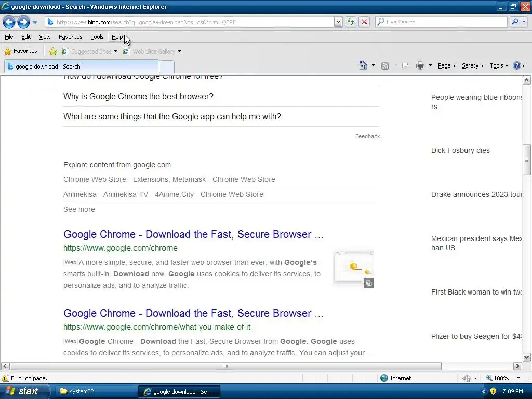The width and height of the screenshot is (532, 399).
Task: Go back with the Back arrow button
Action: click(x=9, y=22)
